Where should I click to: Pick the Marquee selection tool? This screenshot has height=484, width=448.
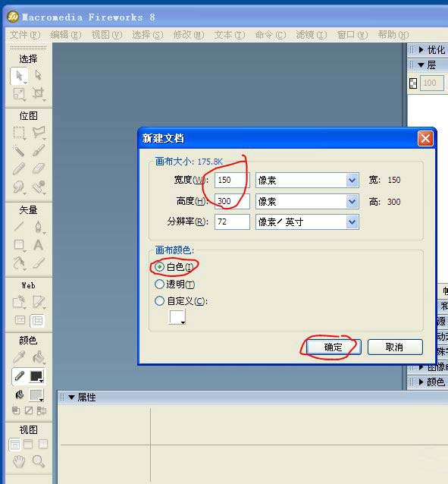pyautogui.click(x=19, y=133)
